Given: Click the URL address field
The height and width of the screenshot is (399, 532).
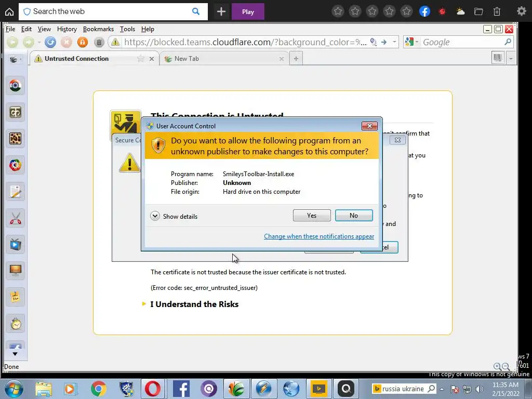Looking at the screenshot, I should click(245, 42).
